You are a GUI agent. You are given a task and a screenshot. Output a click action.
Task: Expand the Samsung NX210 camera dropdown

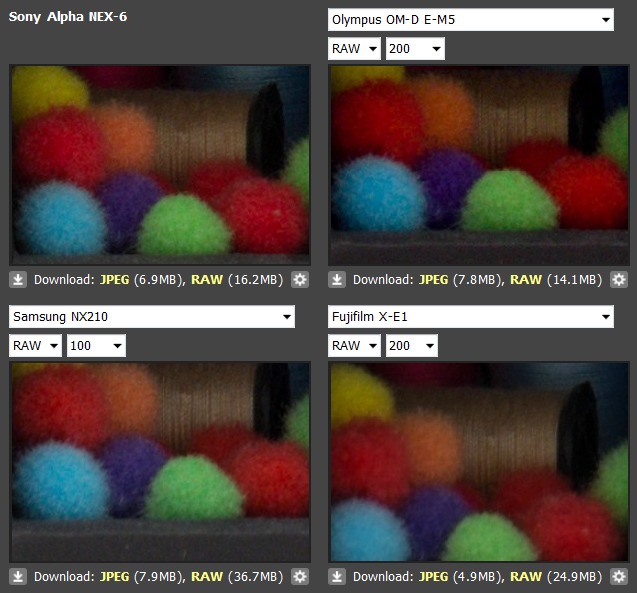[152, 317]
